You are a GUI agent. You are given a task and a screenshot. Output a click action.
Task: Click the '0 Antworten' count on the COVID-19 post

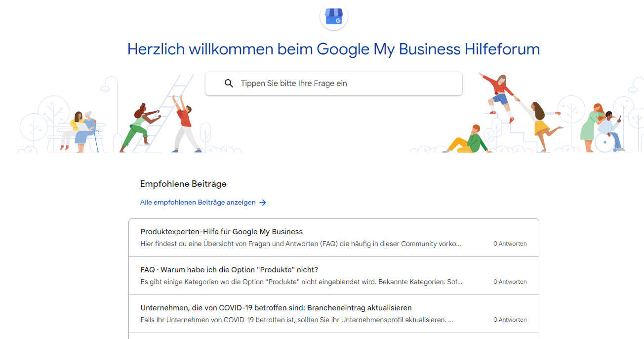pos(510,320)
